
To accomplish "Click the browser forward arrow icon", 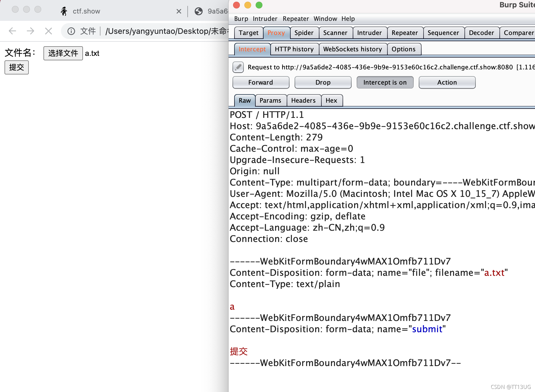I will point(30,31).
